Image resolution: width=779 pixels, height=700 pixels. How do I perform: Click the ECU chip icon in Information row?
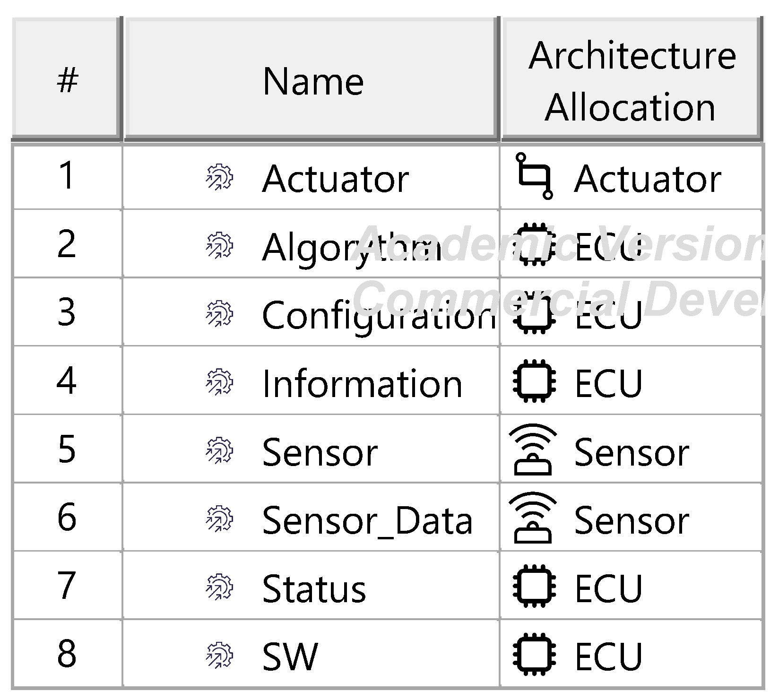click(x=535, y=382)
